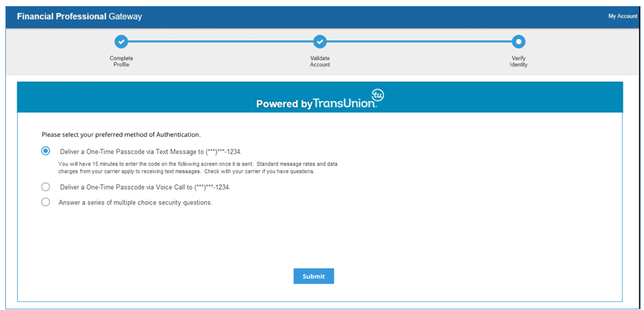644x310 pixels.
Task: Select the Text Message passcode radio button
Action: tap(46, 151)
